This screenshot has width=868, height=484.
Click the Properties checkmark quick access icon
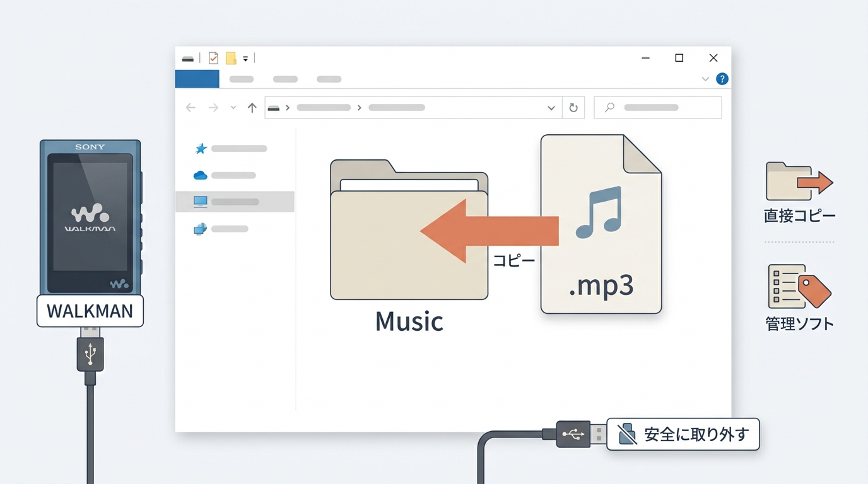pyautogui.click(x=213, y=58)
